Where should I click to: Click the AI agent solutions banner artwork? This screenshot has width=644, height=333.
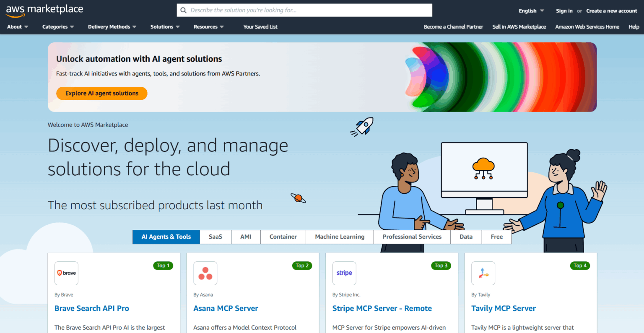point(501,77)
